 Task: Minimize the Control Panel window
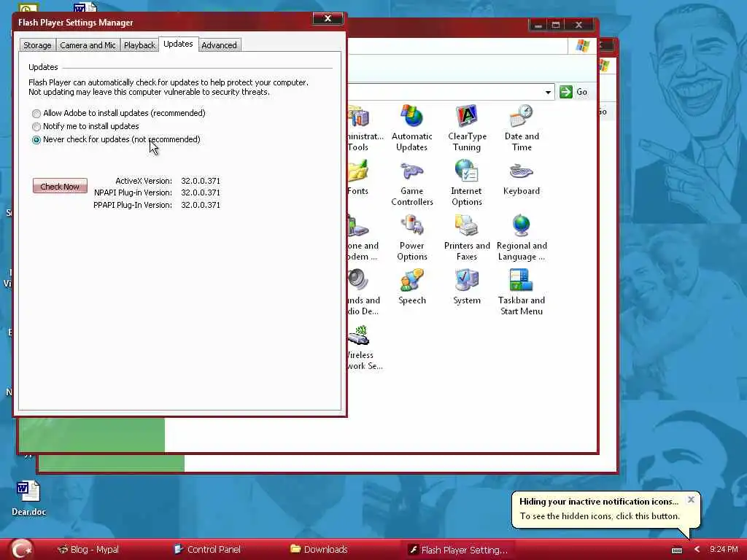click(538, 26)
